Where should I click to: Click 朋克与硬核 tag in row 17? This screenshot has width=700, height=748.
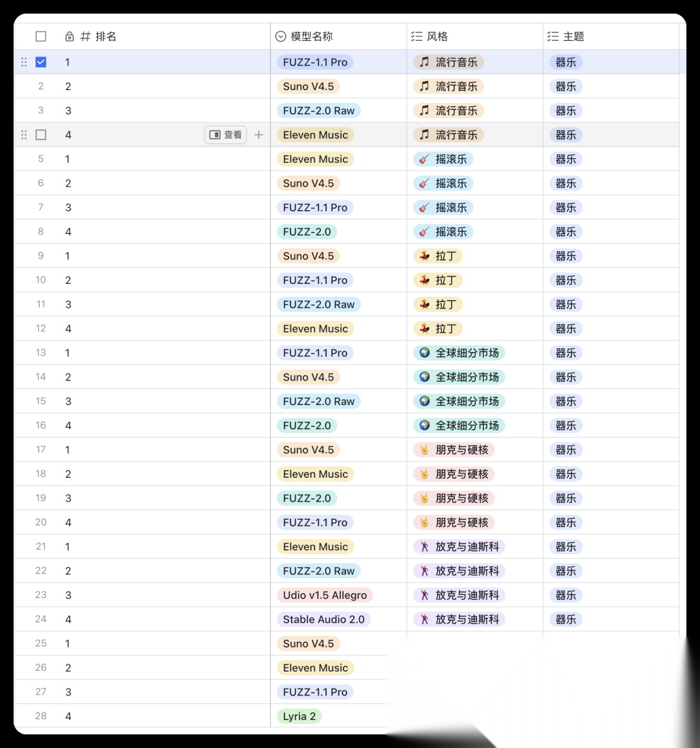(454, 450)
